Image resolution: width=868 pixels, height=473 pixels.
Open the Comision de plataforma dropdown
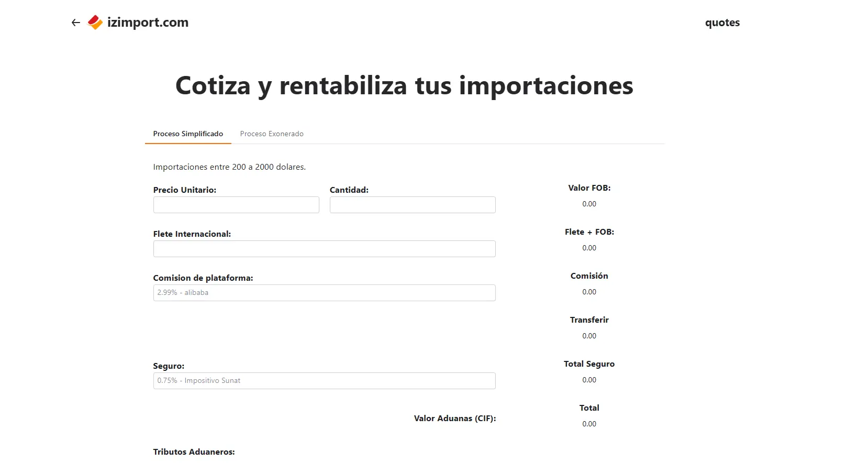tap(324, 293)
